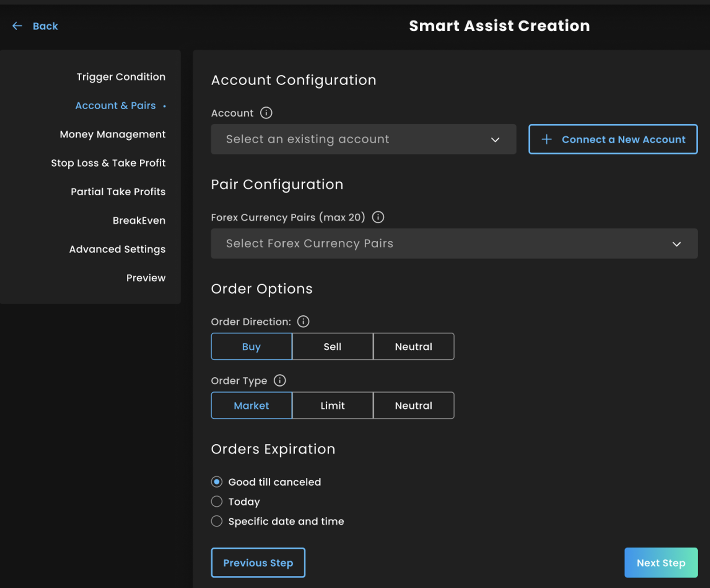Click the info icon beside Account label
The width and height of the screenshot is (710, 588).
266,113
